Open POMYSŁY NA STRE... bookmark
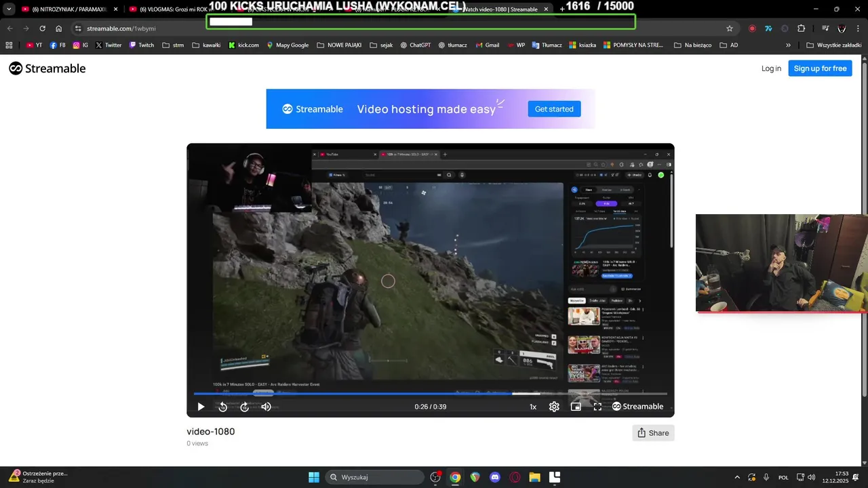868x488 pixels. [x=633, y=45]
